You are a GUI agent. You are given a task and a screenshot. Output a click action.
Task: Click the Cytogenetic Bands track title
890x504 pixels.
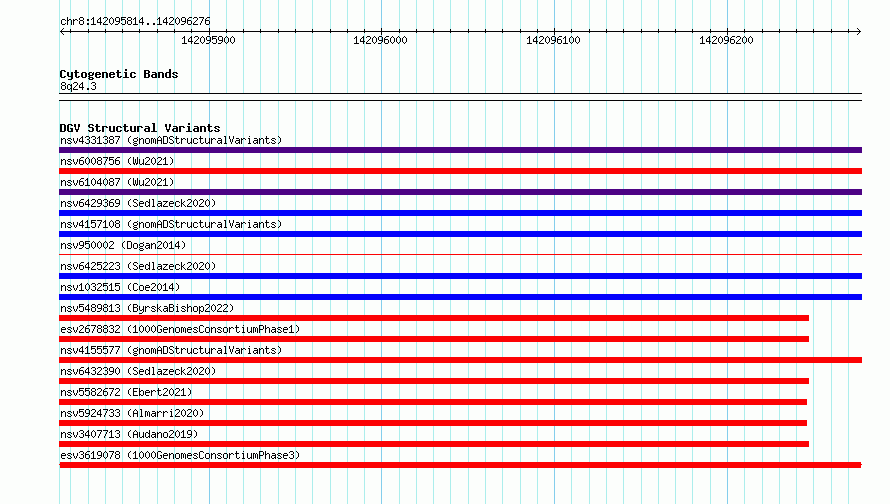119,74
